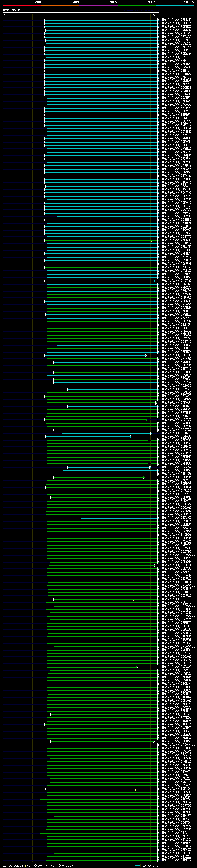Open hit UniRef100_Q259Q9
197x868 pixels.
pyautogui.click(x=177, y=440)
